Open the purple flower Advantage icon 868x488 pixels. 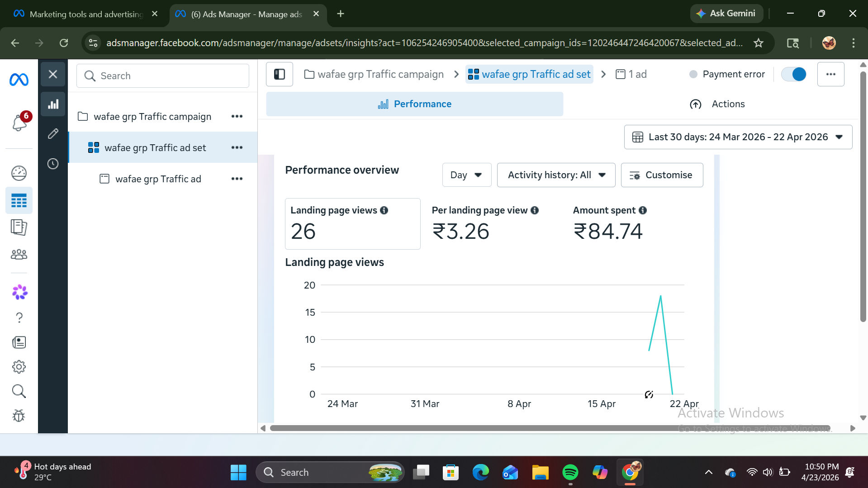coord(19,292)
